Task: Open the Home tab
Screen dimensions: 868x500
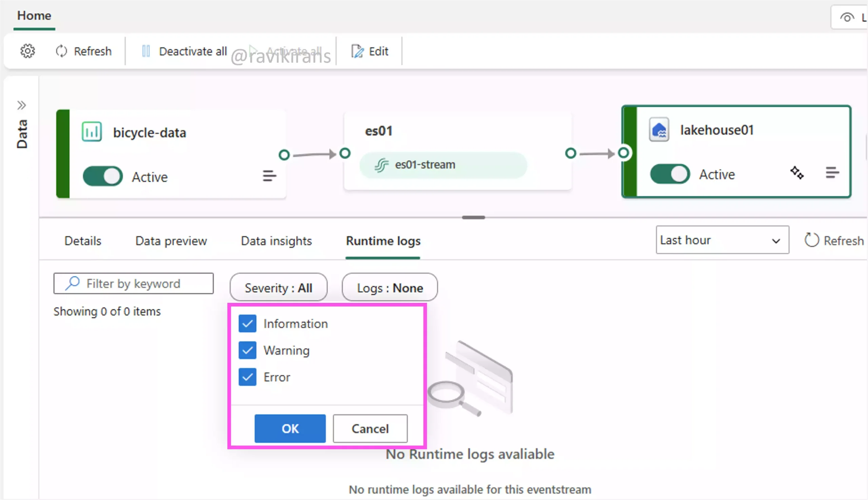Action: (34, 16)
